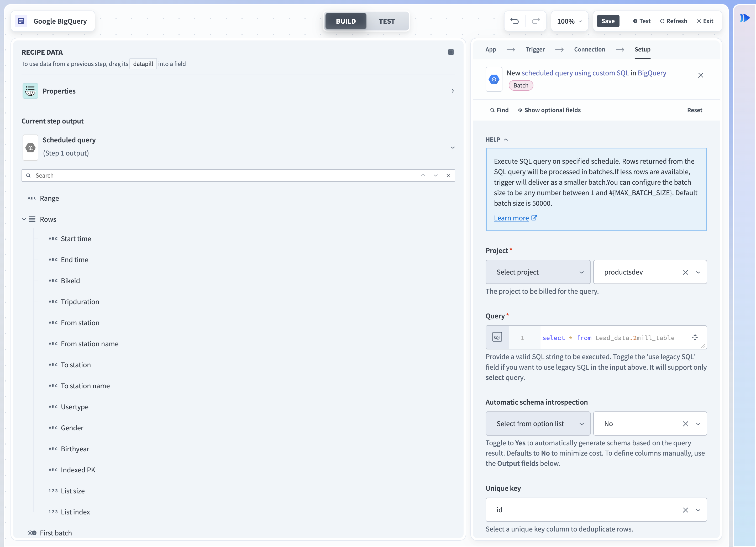Select the Range datapill
Viewport: 756px width, 547px height.
49,198
